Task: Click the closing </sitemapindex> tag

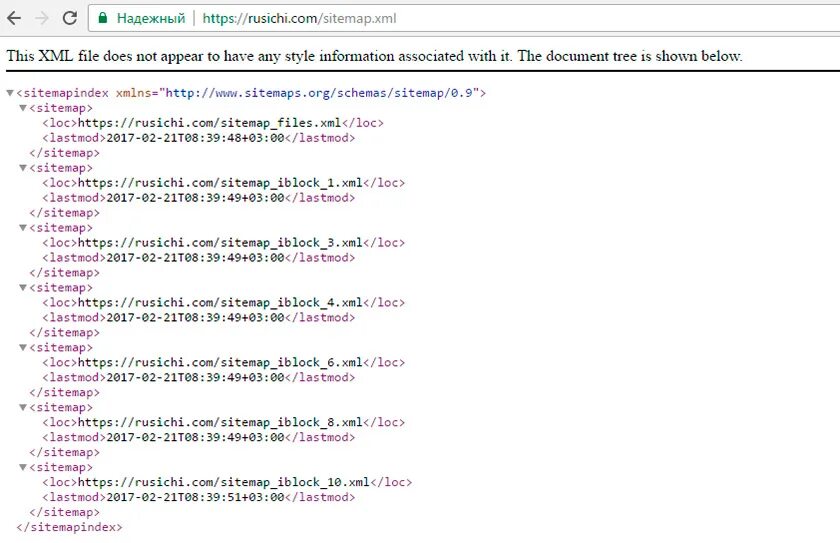Action: click(69, 527)
